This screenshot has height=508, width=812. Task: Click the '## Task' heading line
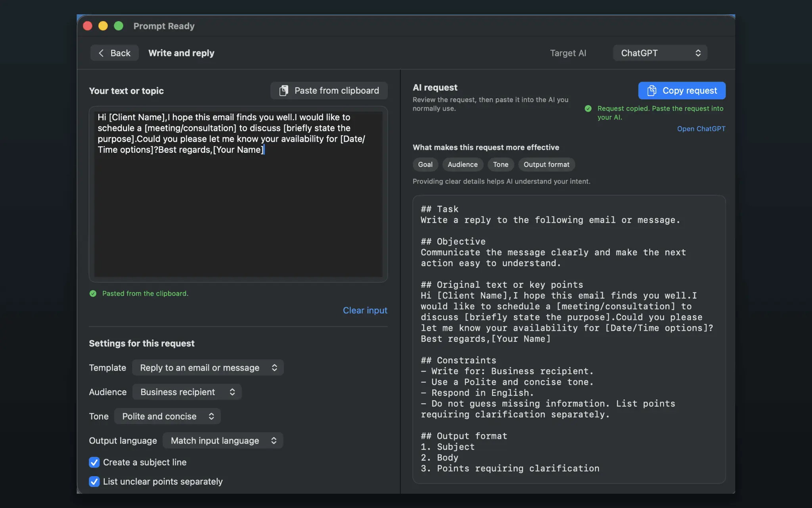tap(439, 209)
